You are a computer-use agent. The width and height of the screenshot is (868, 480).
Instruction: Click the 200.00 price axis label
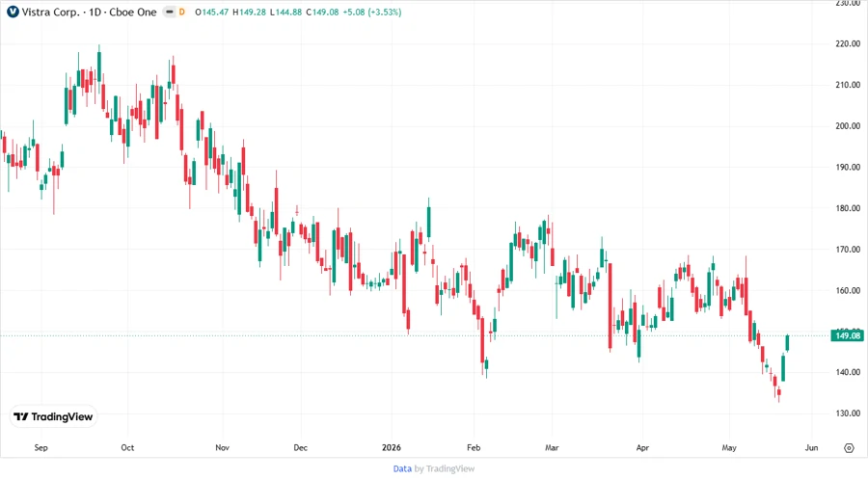click(848, 126)
